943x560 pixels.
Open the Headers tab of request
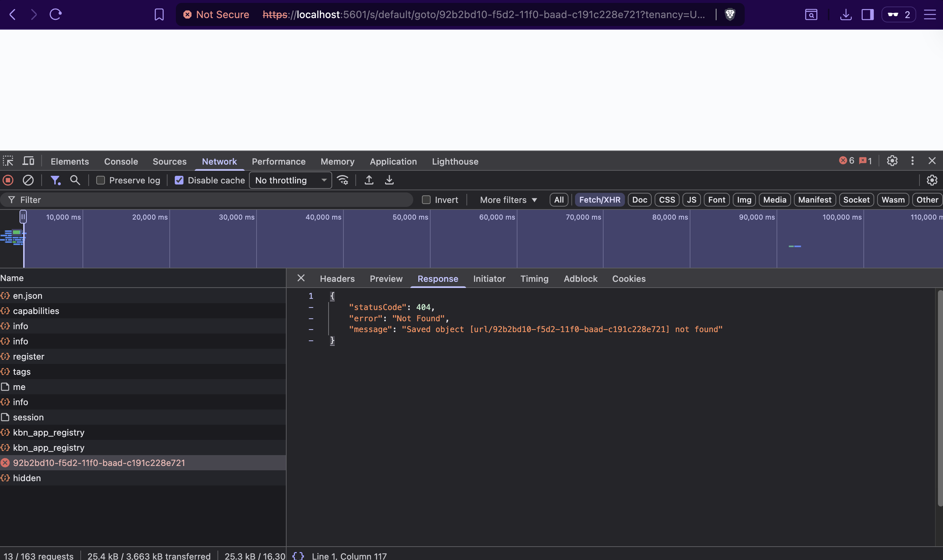tap(337, 279)
